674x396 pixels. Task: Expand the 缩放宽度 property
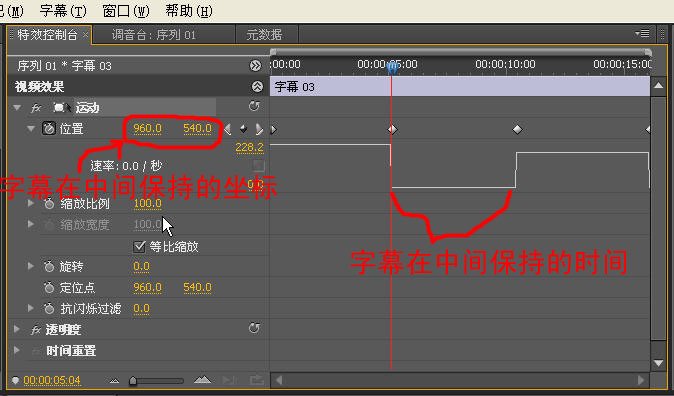[31, 224]
